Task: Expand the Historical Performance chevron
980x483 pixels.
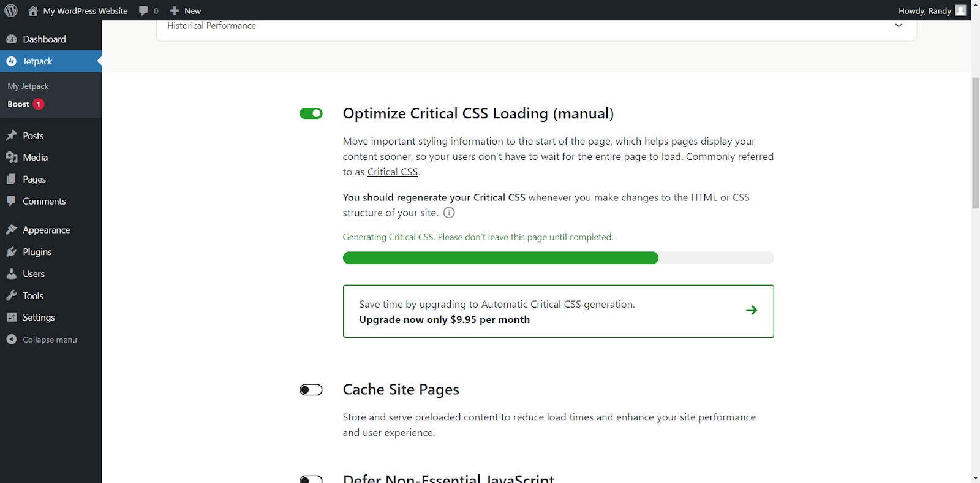Action: [899, 26]
